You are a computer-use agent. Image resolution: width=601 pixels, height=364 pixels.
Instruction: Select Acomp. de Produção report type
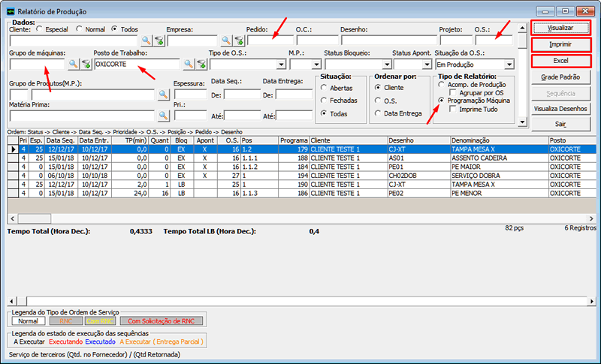(442, 85)
